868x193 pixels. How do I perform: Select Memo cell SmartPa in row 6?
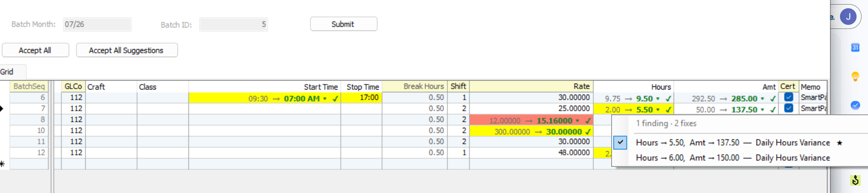(813, 97)
